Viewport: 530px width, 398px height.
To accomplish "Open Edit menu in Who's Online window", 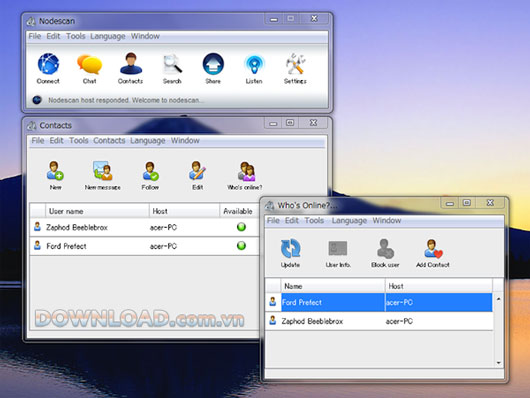I will (292, 220).
